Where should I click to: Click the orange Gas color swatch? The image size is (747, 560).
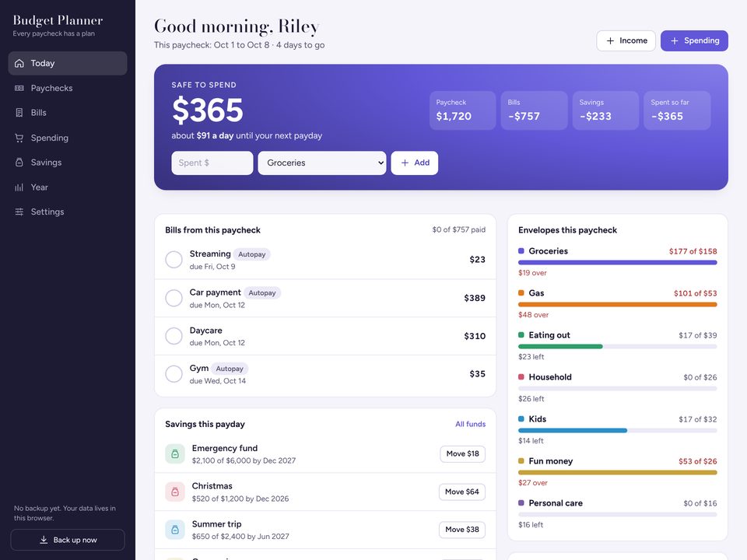click(x=521, y=293)
